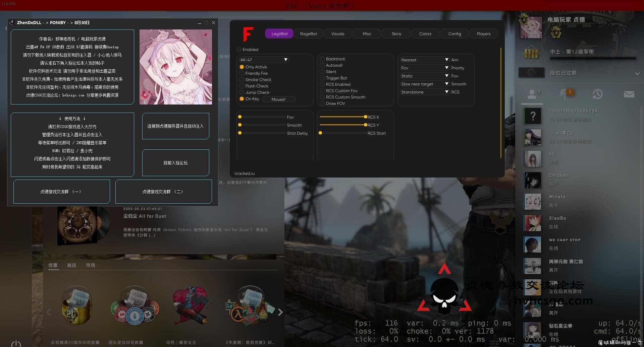Adjust the Fov slider
This screenshot has height=347, width=644.
(x=262, y=117)
